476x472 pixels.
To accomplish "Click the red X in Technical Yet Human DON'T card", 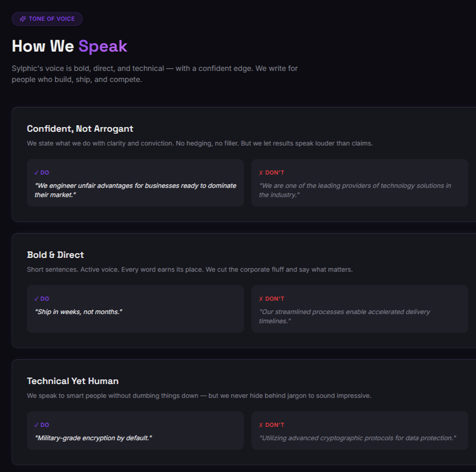I will pyautogui.click(x=261, y=425).
